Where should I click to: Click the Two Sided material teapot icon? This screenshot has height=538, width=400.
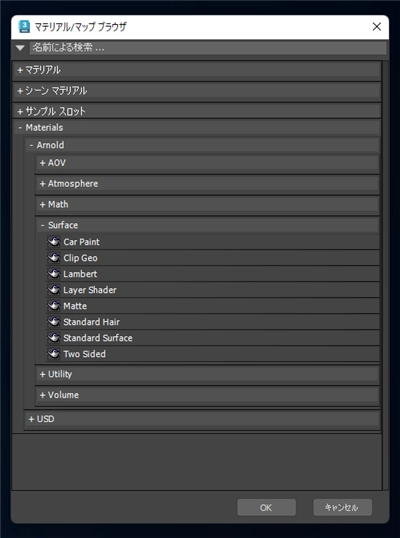pos(54,354)
